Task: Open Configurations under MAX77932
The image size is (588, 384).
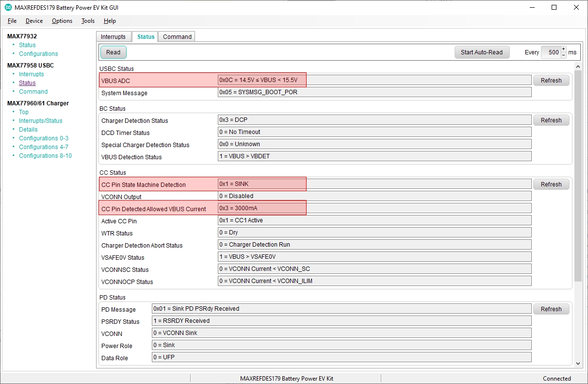Action: (x=38, y=54)
